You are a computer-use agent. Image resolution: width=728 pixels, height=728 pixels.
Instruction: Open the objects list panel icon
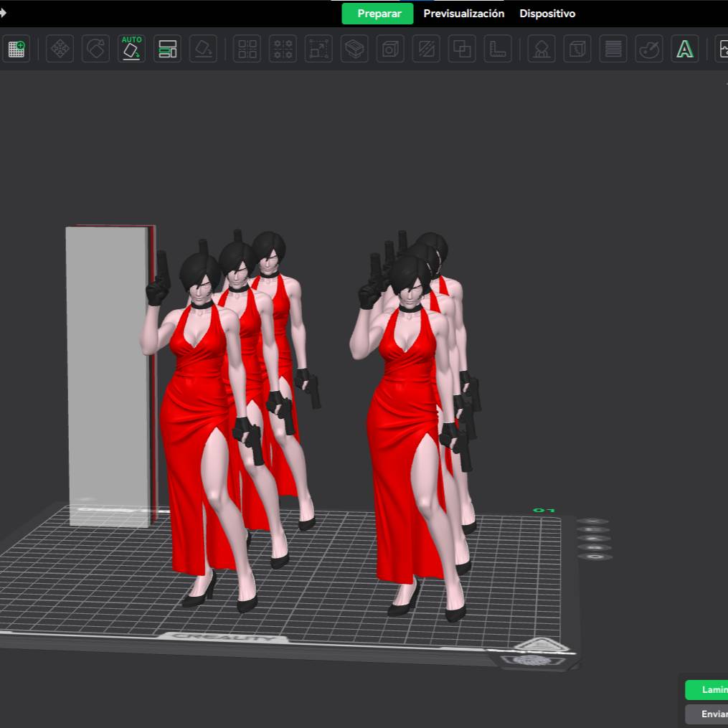click(x=167, y=49)
